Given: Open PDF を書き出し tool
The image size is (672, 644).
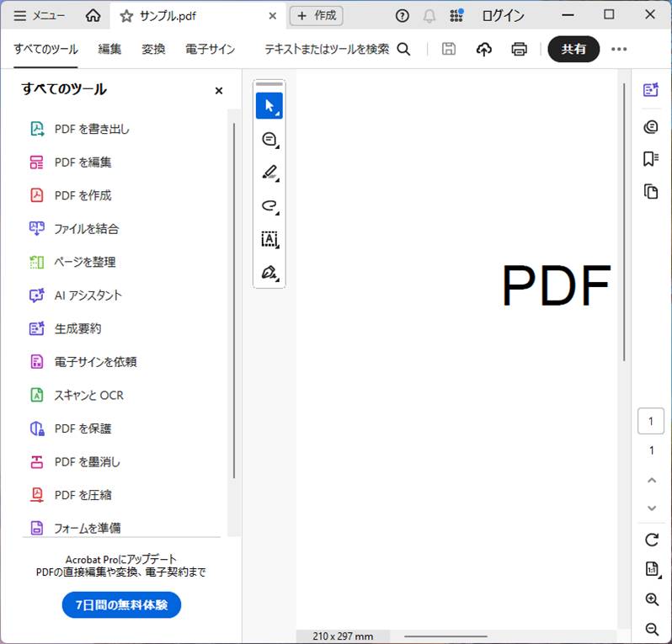Looking at the screenshot, I should coord(79,129).
